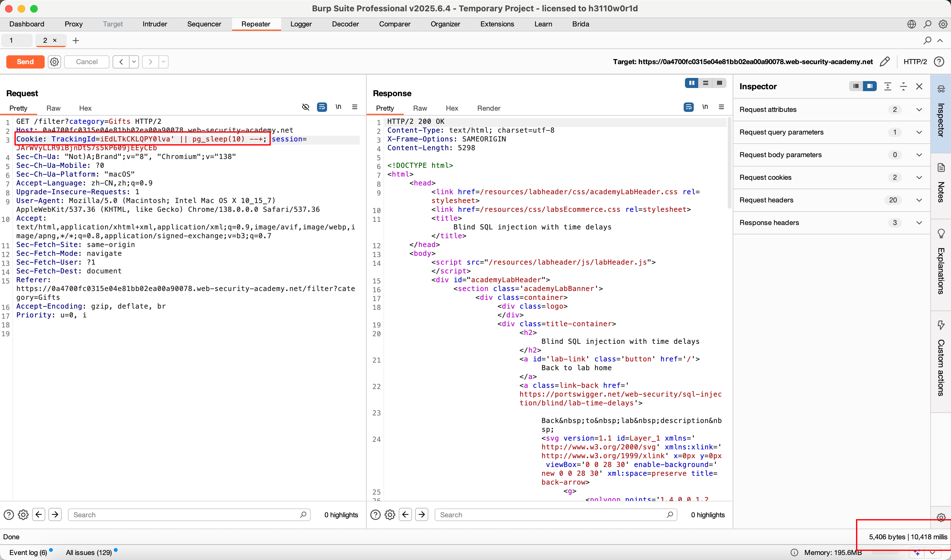Screen dimensions: 951x560
Task: Open back history dropdown arrow
Action: click(134, 62)
